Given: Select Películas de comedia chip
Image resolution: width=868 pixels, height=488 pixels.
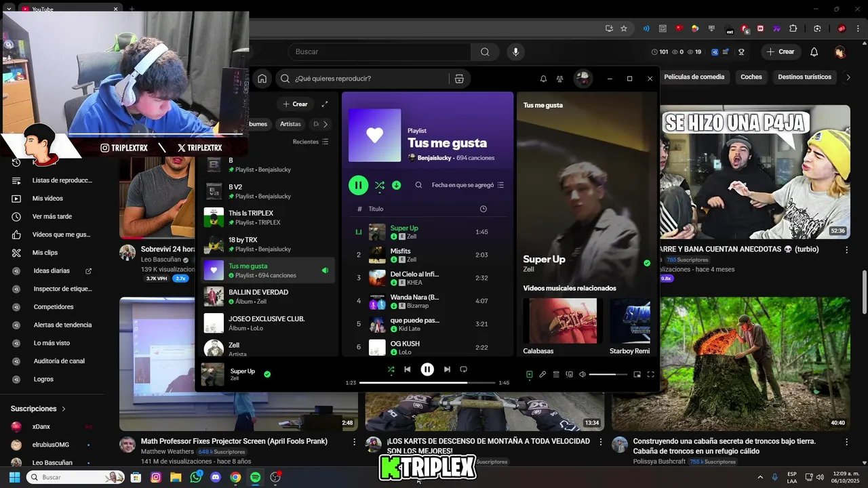Looking at the screenshot, I should pyautogui.click(x=694, y=77).
